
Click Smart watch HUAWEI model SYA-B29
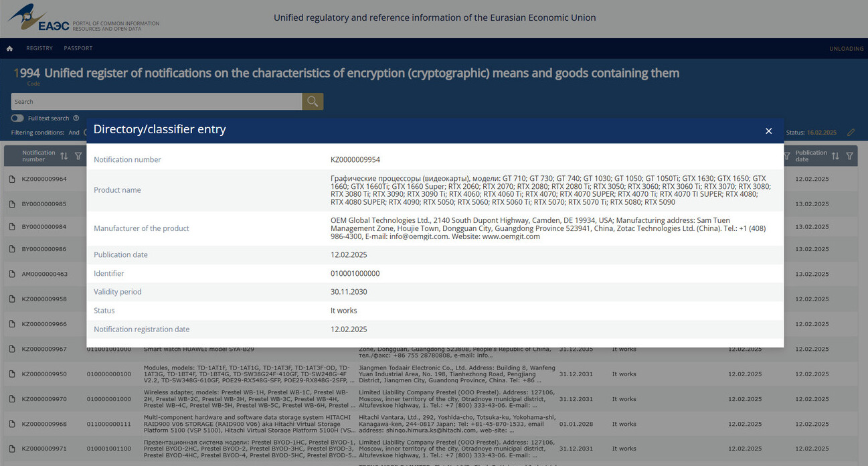coord(199,349)
